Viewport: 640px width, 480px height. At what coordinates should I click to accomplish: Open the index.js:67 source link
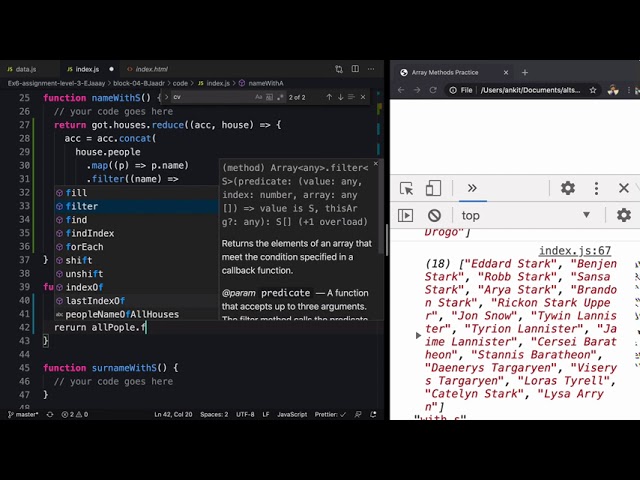pos(575,250)
